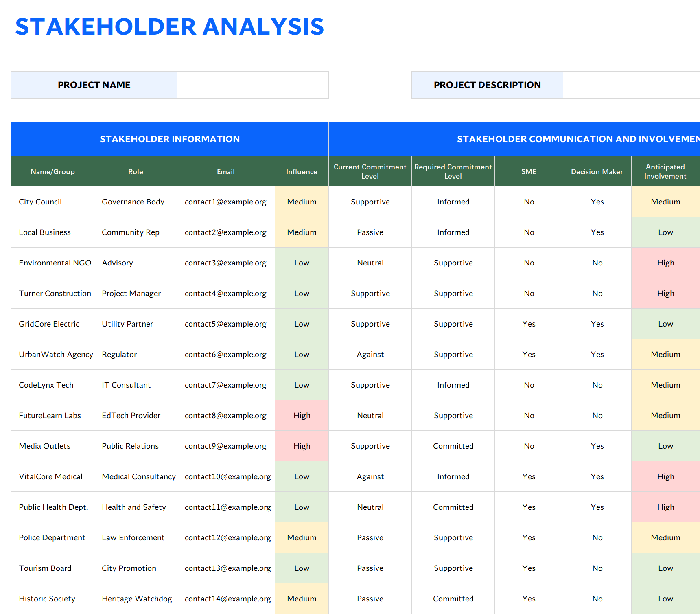Select Historic Society's Committed required level cell
Viewport: 700px width, 614px height.
(x=453, y=599)
